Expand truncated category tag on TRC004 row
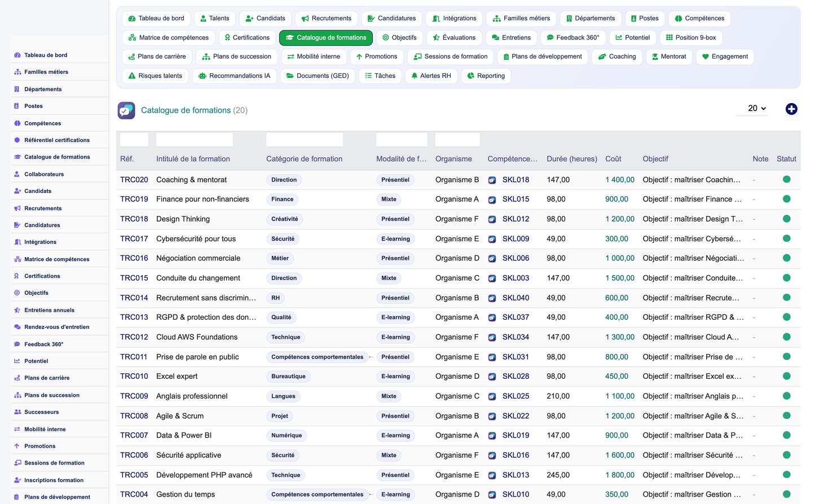Screen dimensions: 815x504 click(371, 494)
